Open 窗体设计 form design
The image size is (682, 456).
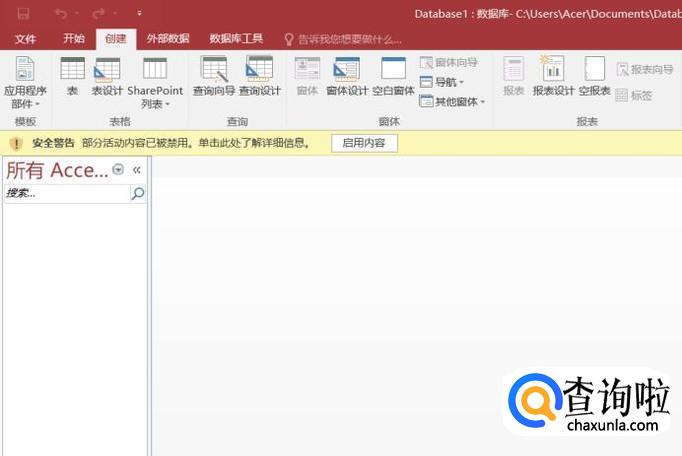click(x=347, y=76)
